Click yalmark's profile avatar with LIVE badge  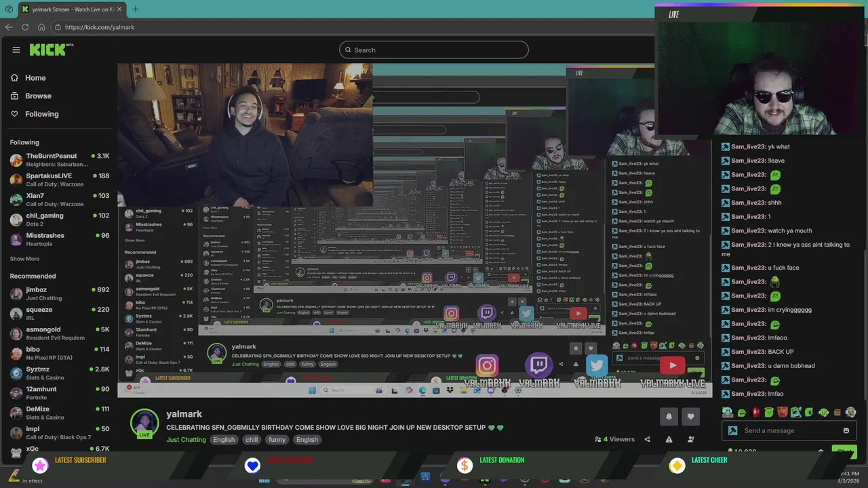[144, 423]
